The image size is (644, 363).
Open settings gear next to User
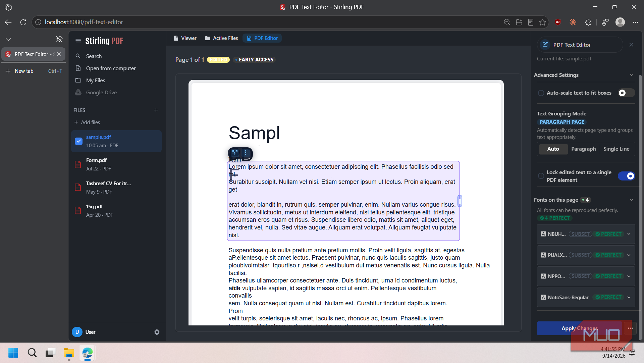[157, 332]
